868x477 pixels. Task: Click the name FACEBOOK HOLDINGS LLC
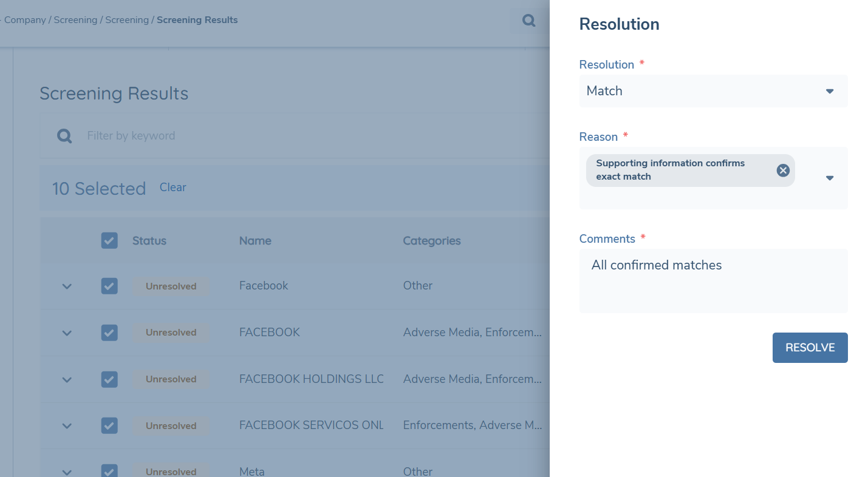point(312,379)
